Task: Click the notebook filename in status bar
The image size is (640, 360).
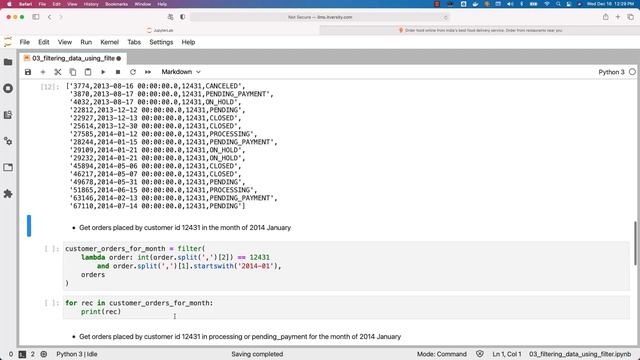Action: click(580, 354)
